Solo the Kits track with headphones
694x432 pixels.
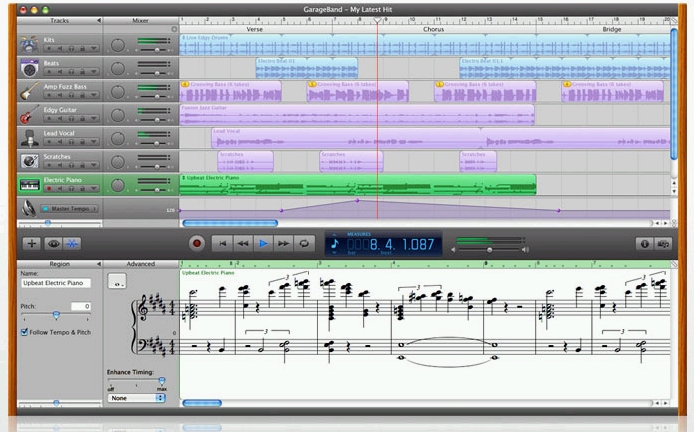click(x=71, y=48)
